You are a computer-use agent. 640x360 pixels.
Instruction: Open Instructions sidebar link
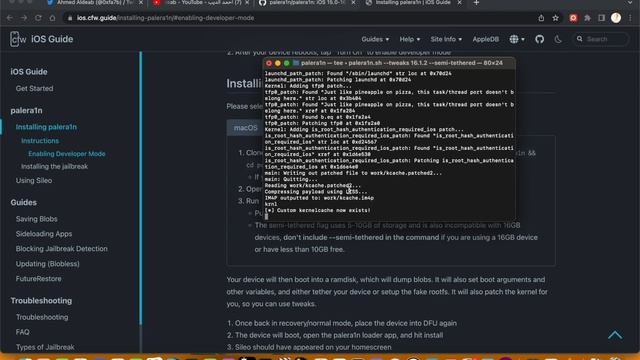coord(40,140)
